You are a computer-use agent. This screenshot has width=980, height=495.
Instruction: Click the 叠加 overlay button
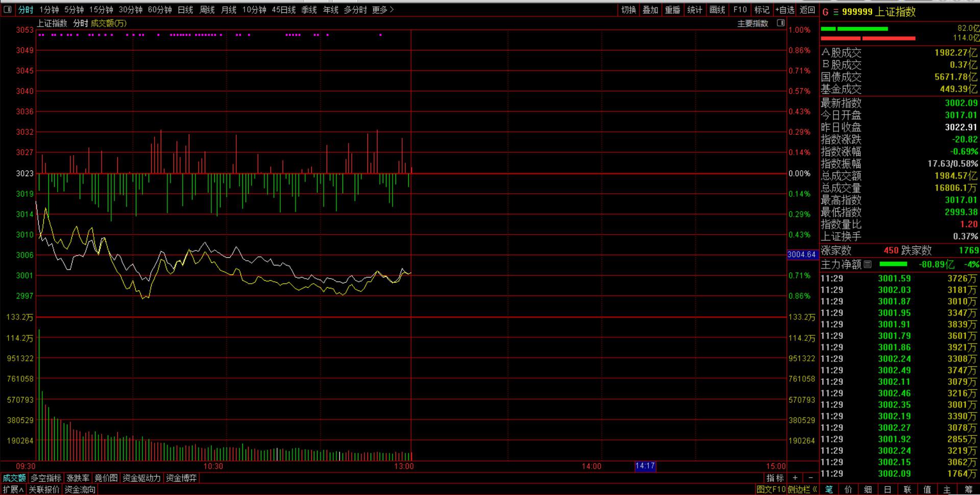(650, 10)
